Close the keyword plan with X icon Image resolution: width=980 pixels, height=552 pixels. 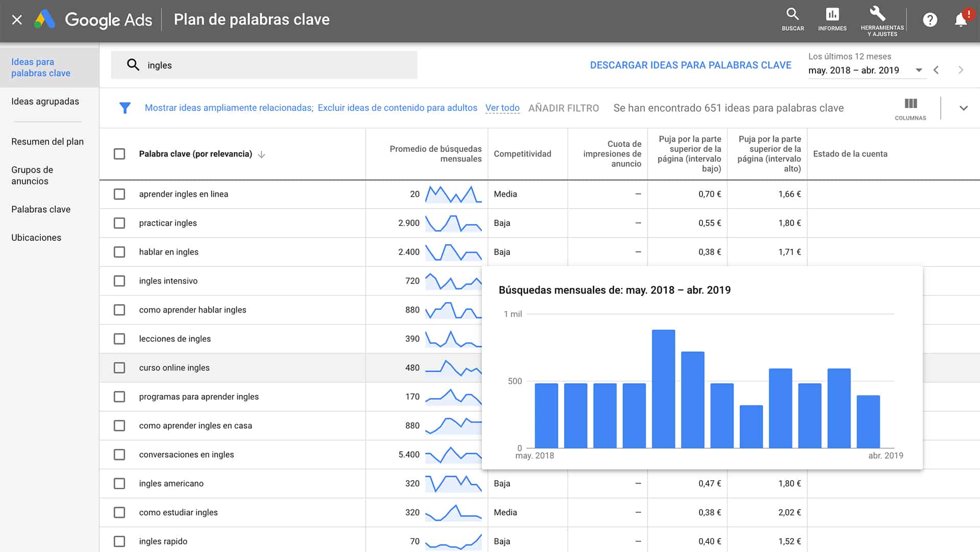17,20
